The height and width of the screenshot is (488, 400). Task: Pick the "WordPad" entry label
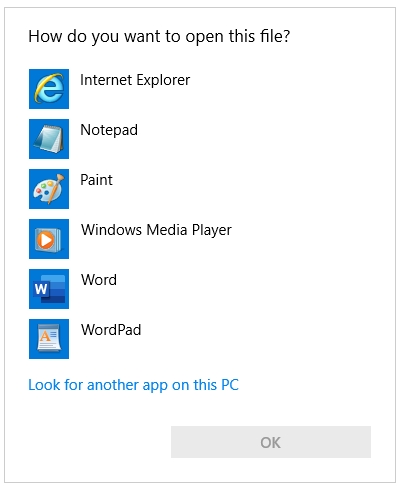(111, 330)
